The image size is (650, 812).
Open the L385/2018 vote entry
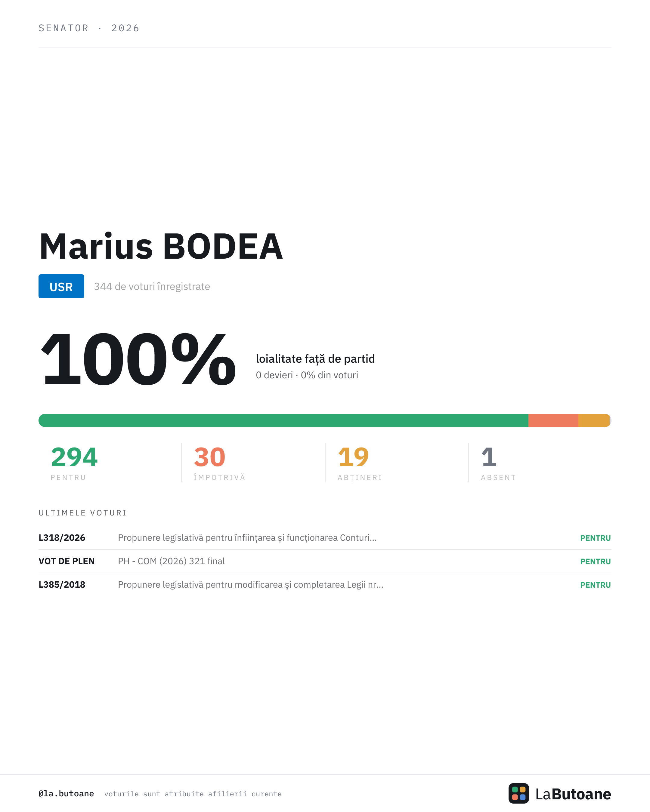click(x=325, y=585)
